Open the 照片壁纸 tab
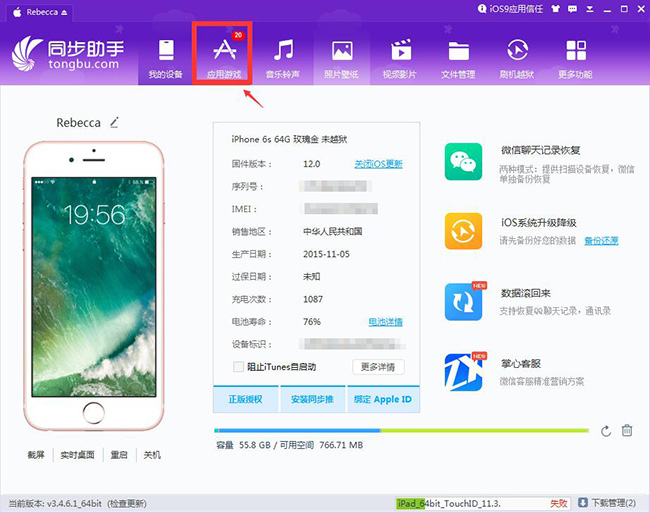The height and width of the screenshot is (513, 650). [342, 56]
